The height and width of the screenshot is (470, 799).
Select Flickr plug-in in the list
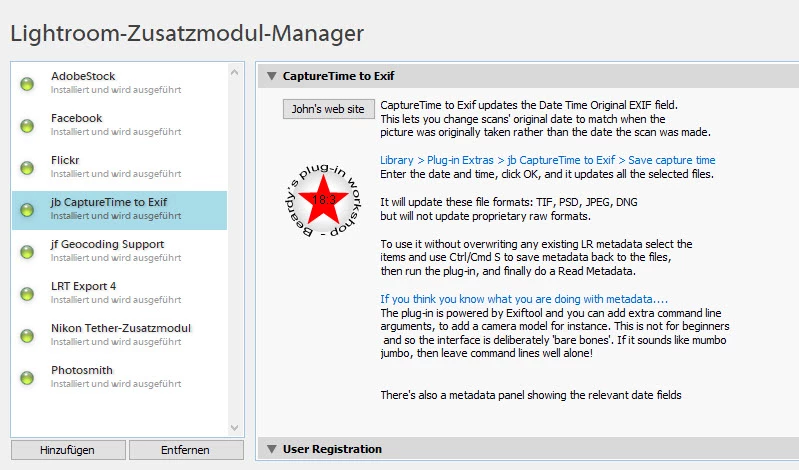point(119,167)
